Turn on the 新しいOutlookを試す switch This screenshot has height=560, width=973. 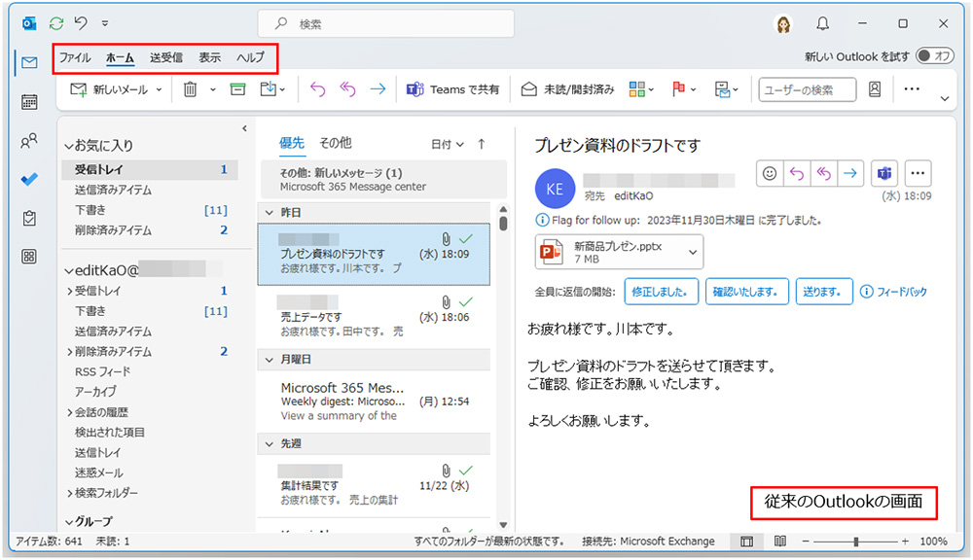point(935,56)
